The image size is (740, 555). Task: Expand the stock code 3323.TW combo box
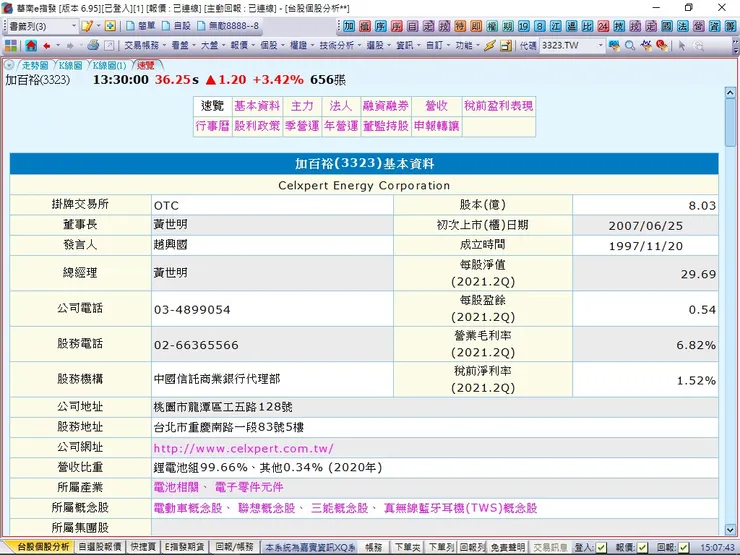click(600, 46)
